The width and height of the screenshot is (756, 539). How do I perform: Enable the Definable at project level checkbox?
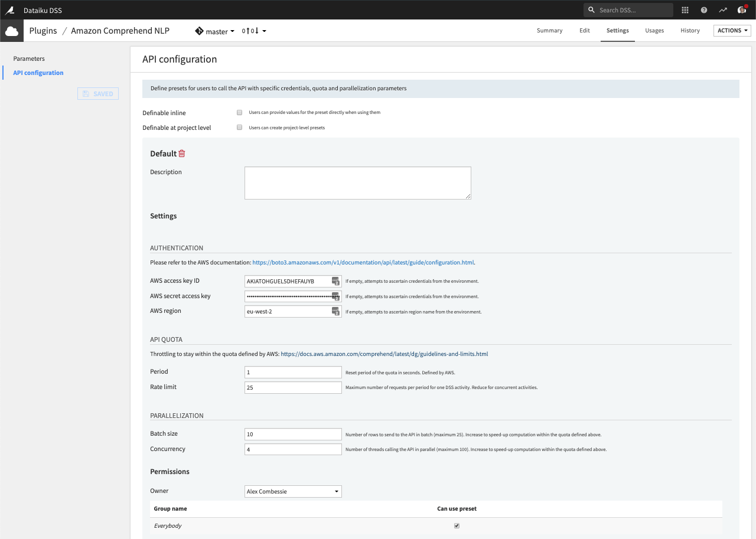[239, 127]
